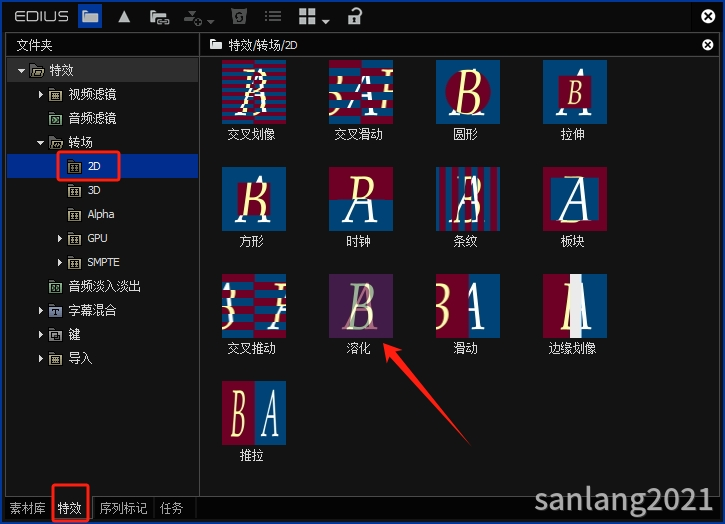The height and width of the screenshot is (524, 725).
Task: Open the view mode dropdown arrow
Action: [326, 21]
